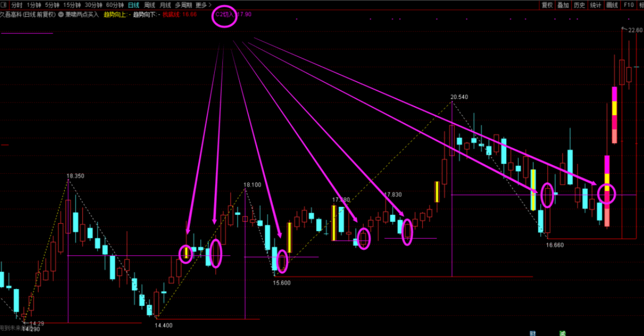
Task: Click the 22.60 high price label
Action: [x=635, y=30]
